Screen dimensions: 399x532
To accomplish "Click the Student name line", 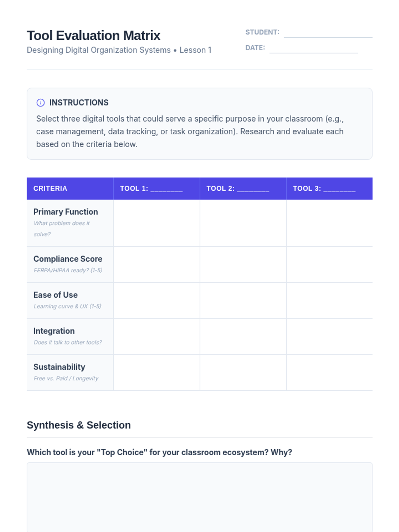I will [328, 33].
